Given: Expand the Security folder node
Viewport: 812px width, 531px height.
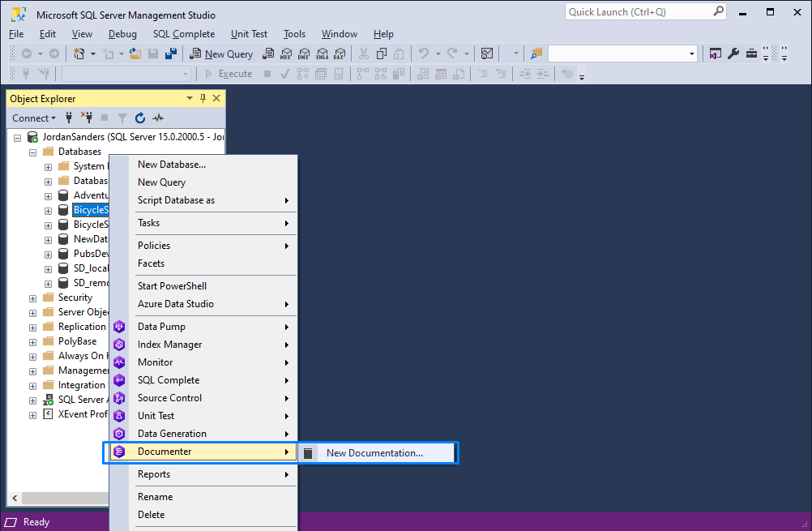Looking at the screenshot, I should (33, 298).
